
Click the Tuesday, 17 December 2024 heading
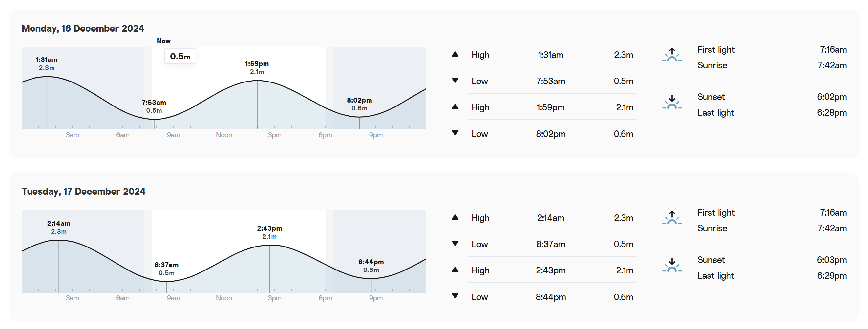tap(84, 191)
